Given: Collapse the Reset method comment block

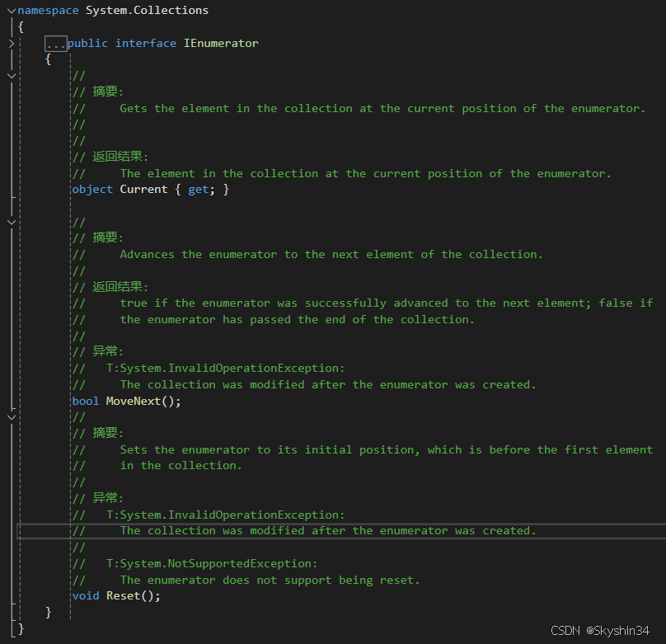Looking at the screenshot, I should coord(12,417).
